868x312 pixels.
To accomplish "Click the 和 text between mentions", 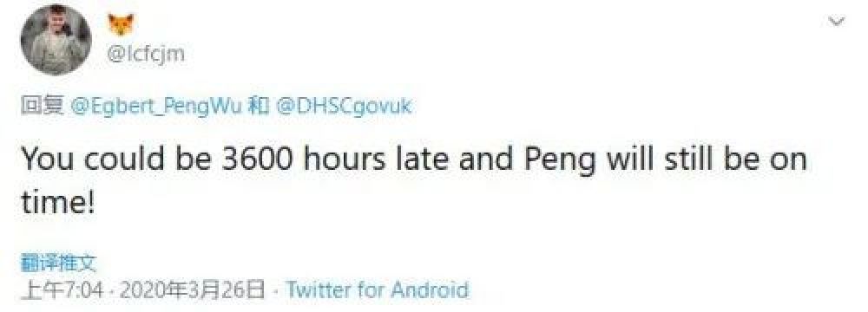I will point(260,105).
